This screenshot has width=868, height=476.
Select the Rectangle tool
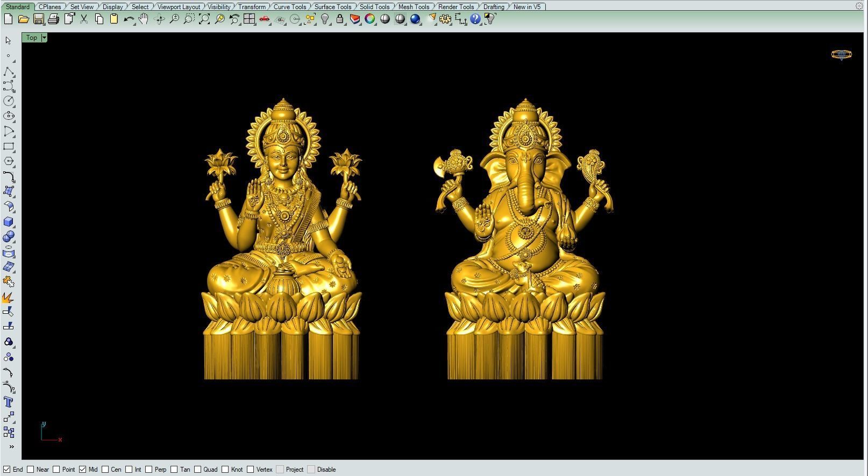click(9, 146)
